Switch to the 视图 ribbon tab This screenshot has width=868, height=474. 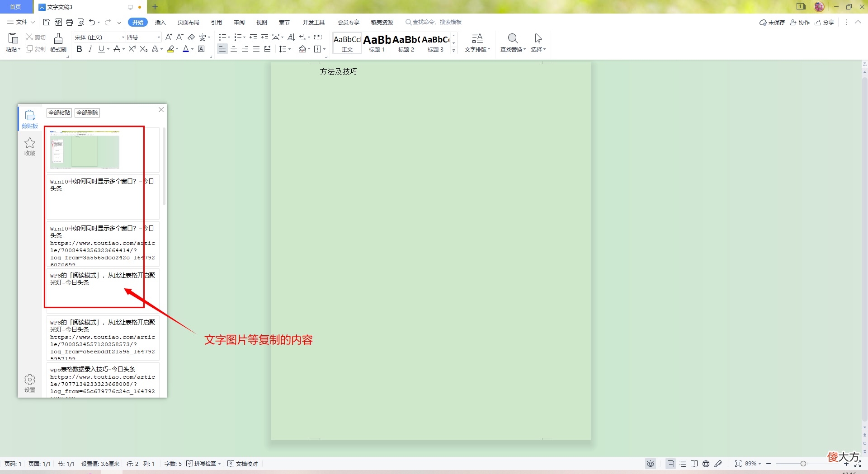pos(262,22)
